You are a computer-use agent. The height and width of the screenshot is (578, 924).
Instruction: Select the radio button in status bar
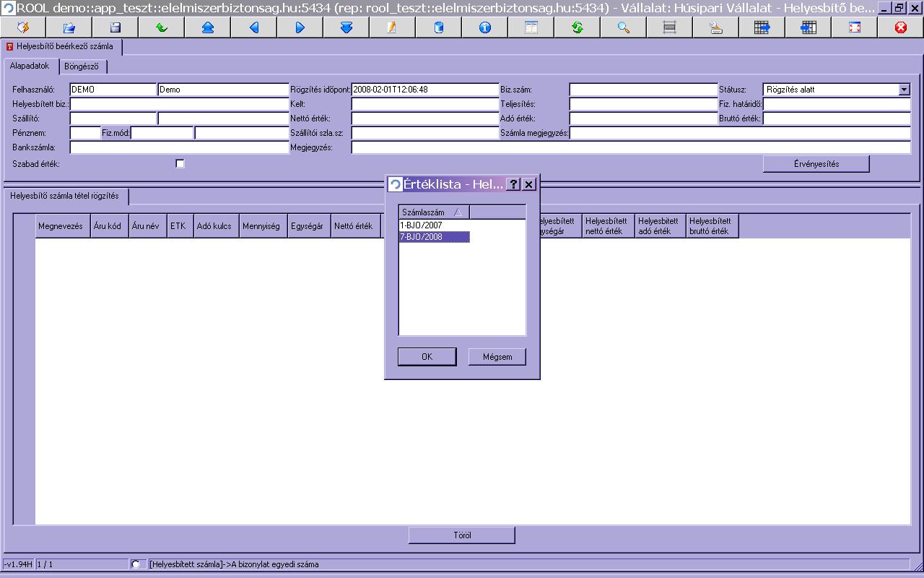[136, 564]
